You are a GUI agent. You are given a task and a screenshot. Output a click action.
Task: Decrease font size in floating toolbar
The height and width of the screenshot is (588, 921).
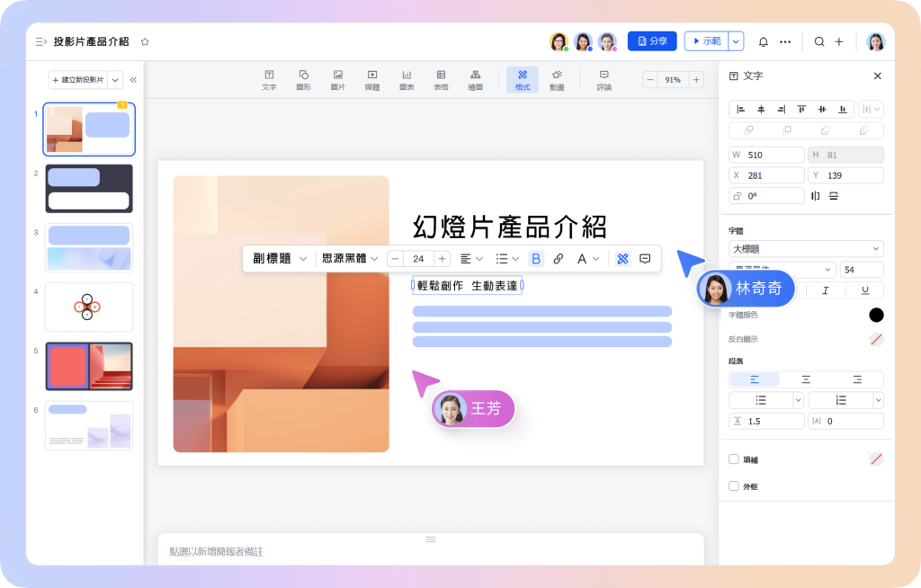click(x=396, y=258)
